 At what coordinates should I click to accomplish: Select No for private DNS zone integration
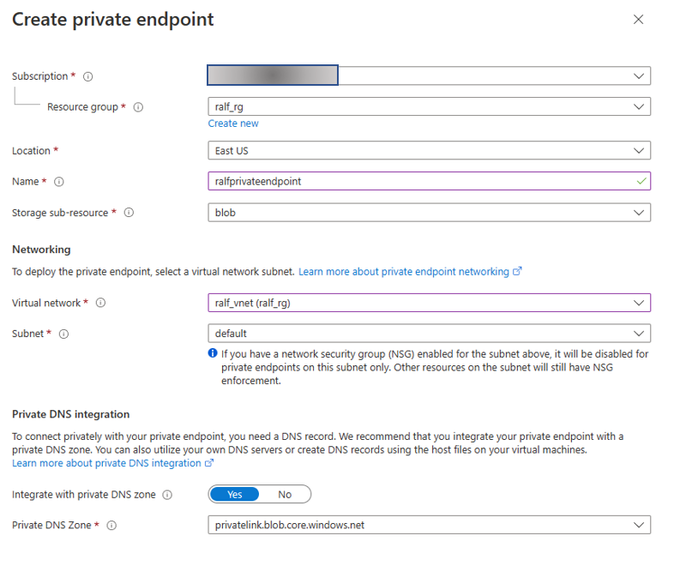pos(285,494)
